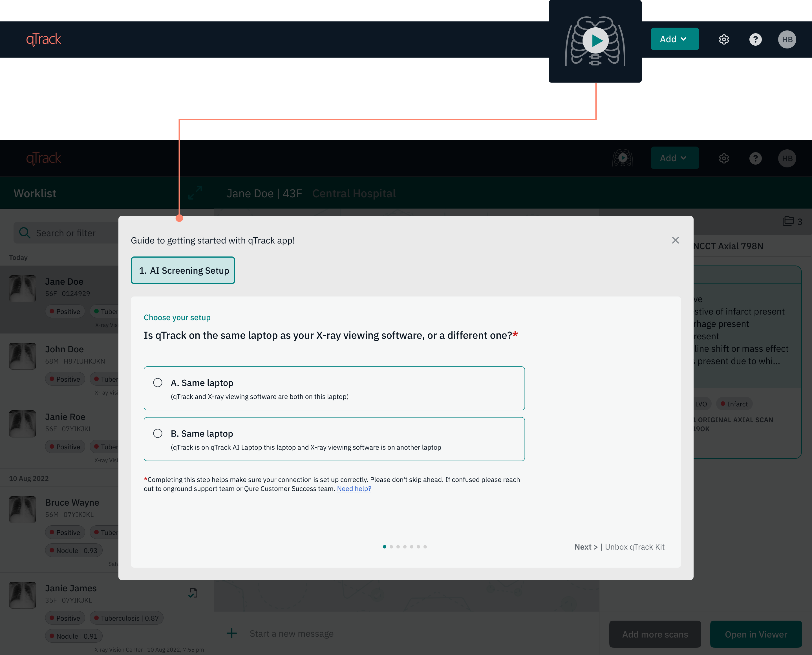Screen dimensions: 812x655
Task: Play the chest X-ray guide video in the top bar
Action: coord(595,41)
